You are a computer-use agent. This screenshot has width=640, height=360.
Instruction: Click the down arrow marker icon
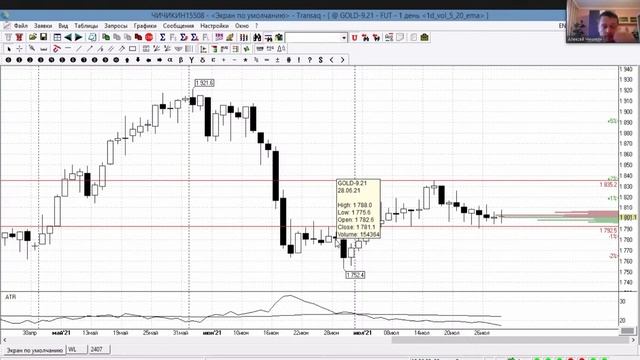coord(138,60)
